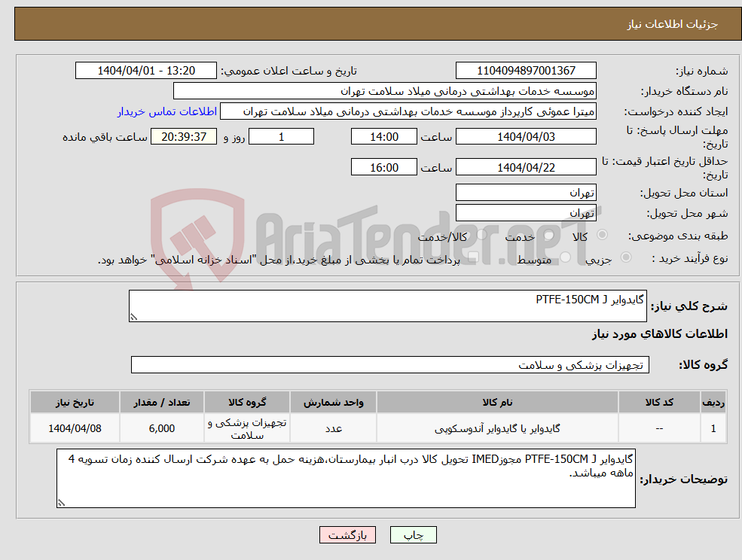Click the delivery province field تهران
The height and width of the screenshot is (560, 742).
click(526, 193)
